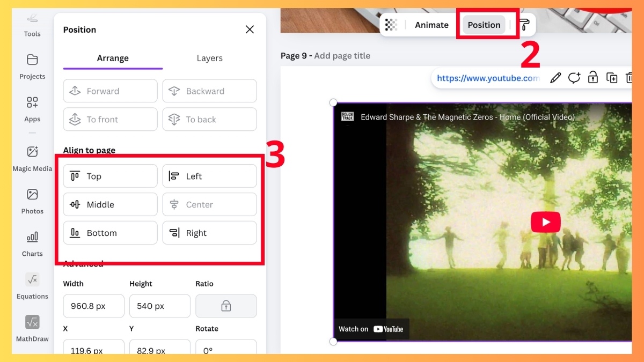Open the Projects panel
Viewport: 644px width, 362px height.
[x=32, y=66]
